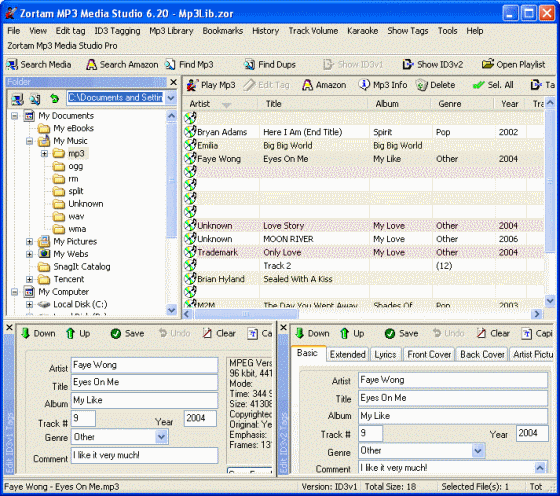Switch to the Lyrics tab
Image resolution: width=560 pixels, height=496 pixels.
tap(385, 354)
